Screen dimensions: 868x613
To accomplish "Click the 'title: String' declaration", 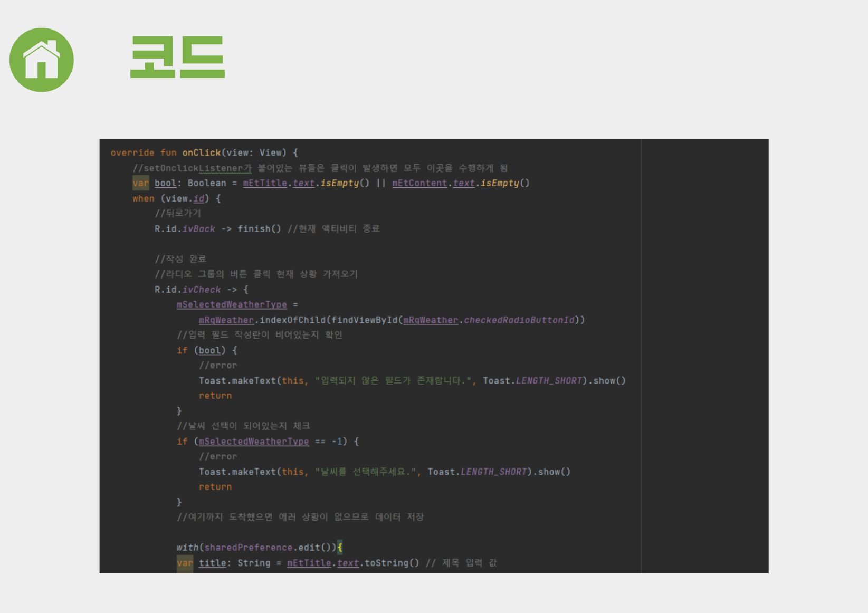I will [234, 563].
